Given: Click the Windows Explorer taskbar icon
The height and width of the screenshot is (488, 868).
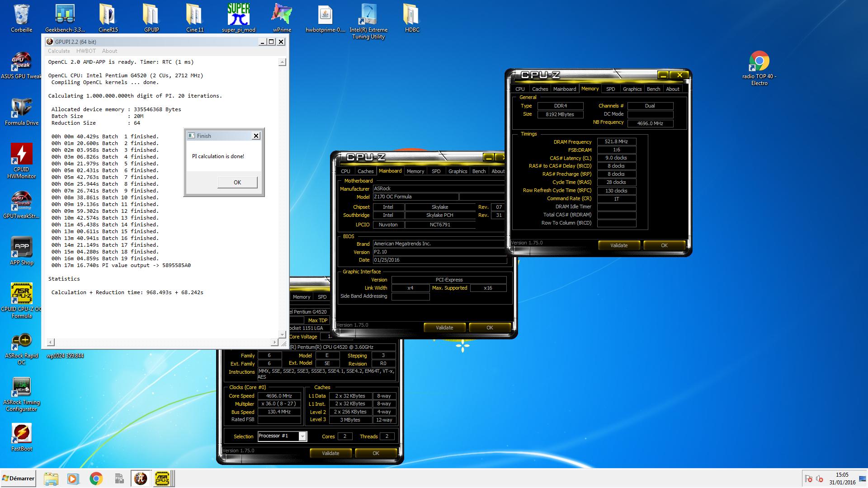Looking at the screenshot, I should point(51,479).
